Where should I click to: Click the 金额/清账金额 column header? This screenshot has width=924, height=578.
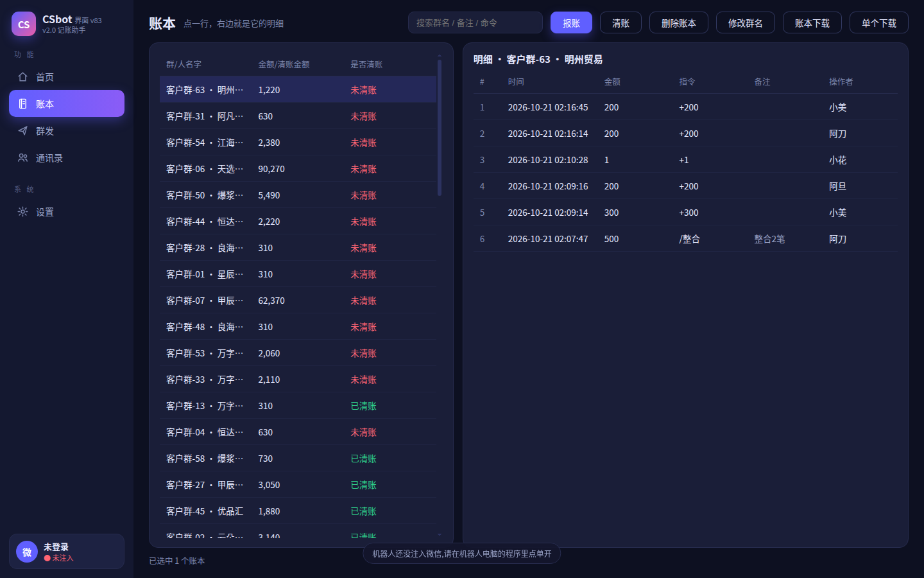point(284,64)
